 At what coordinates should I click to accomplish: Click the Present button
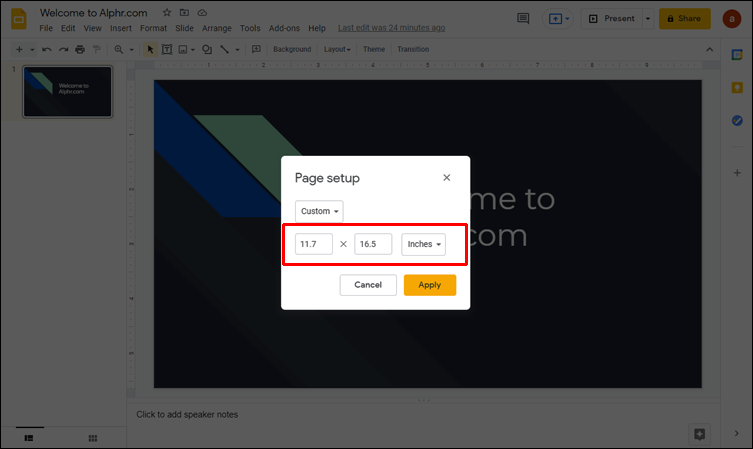click(x=612, y=19)
